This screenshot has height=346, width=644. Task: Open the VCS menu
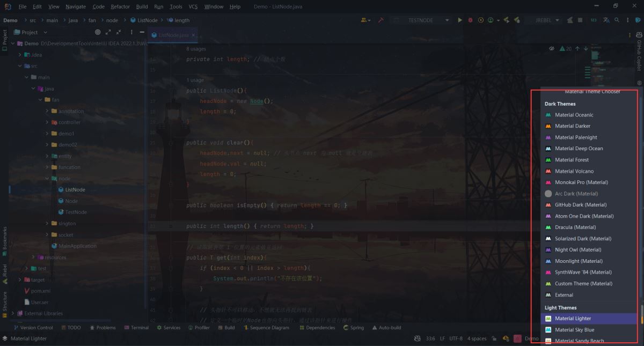click(x=193, y=6)
